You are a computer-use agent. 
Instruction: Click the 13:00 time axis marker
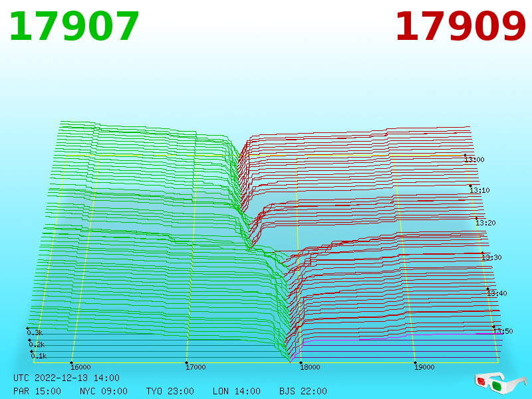click(x=475, y=160)
